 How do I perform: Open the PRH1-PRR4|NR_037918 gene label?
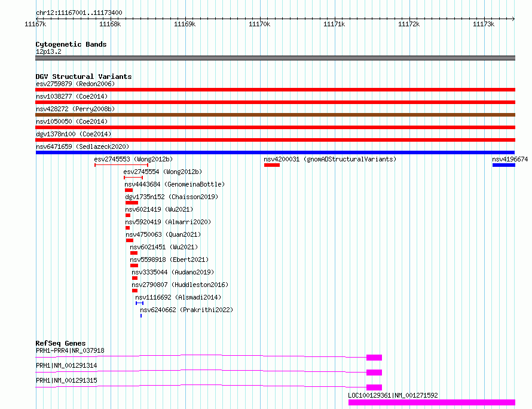pyautogui.click(x=70, y=350)
